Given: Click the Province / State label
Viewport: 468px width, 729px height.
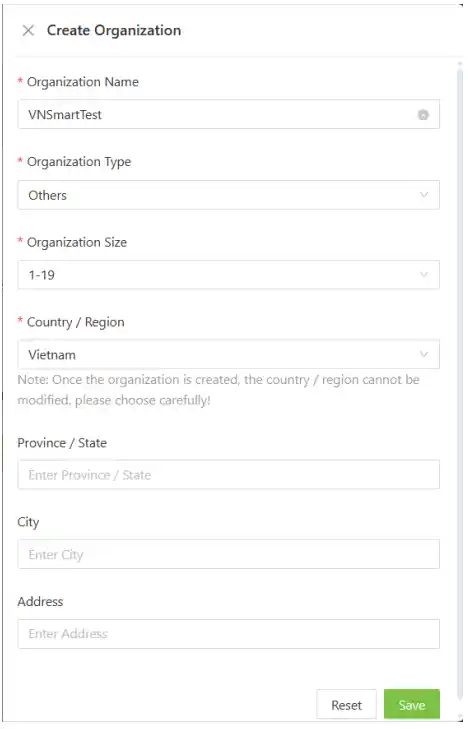Looking at the screenshot, I should pos(62,443).
